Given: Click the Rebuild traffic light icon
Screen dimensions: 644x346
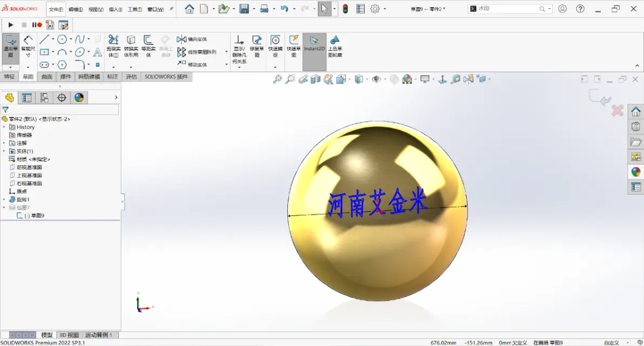Looking at the screenshot, I should click(x=345, y=9).
